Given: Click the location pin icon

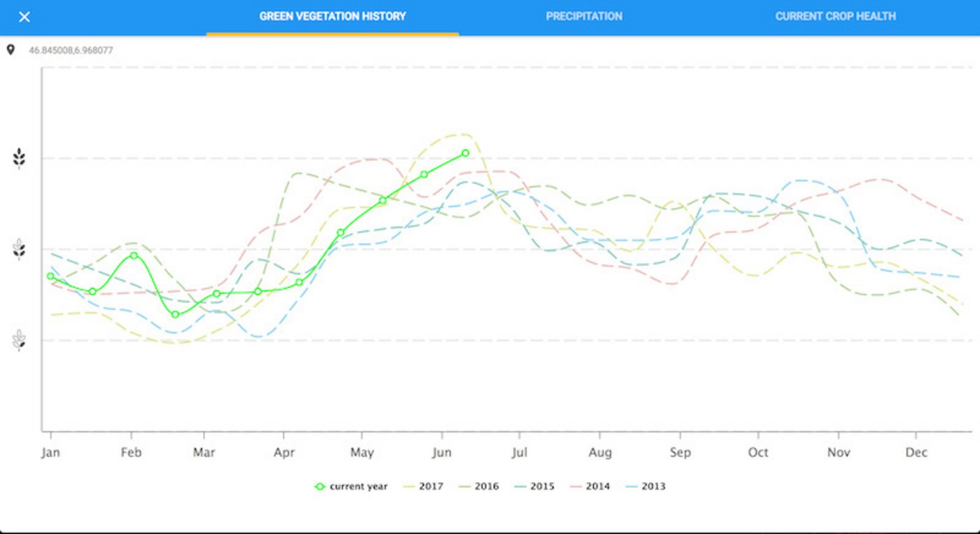Looking at the screenshot, I should [10, 50].
